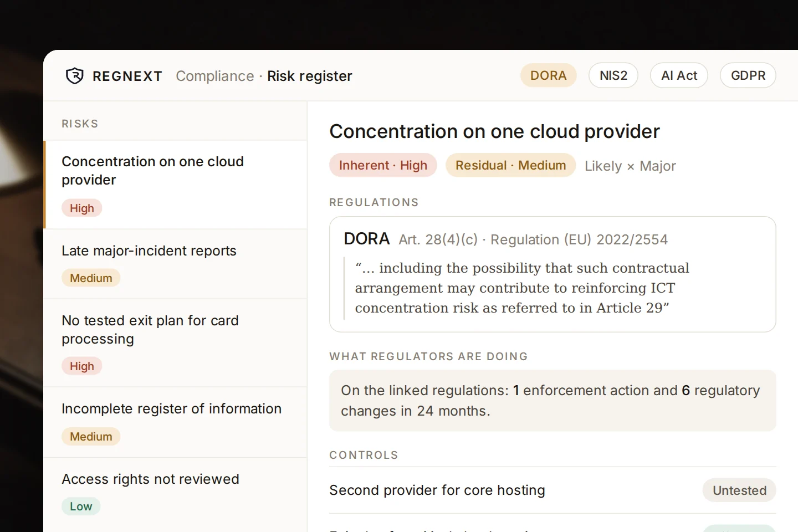
Task: Click the quoted DORA article excerpt
Action: click(x=522, y=288)
